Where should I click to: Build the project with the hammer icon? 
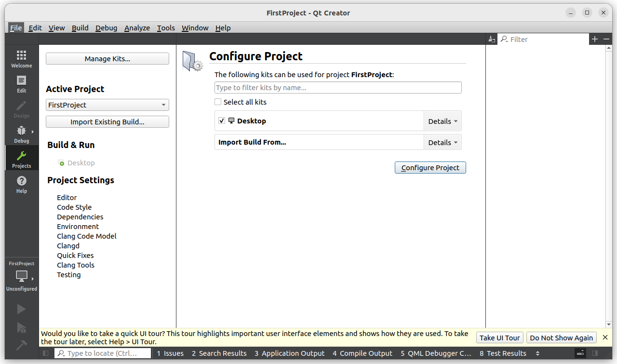(22, 345)
